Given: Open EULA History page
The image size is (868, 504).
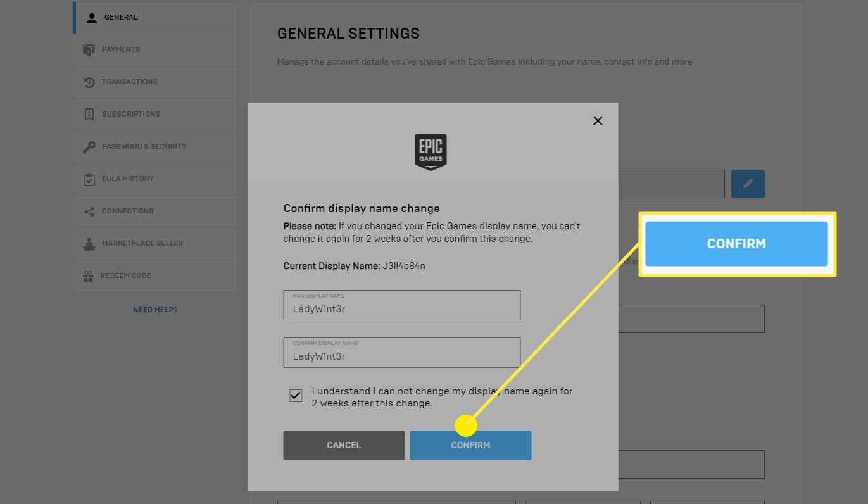Looking at the screenshot, I should point(156,179).
